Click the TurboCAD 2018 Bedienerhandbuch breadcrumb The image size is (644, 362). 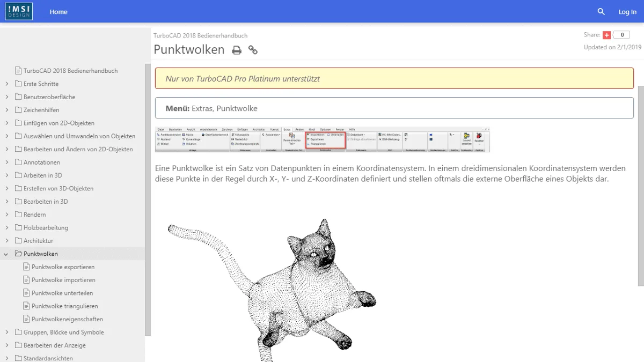200,35
